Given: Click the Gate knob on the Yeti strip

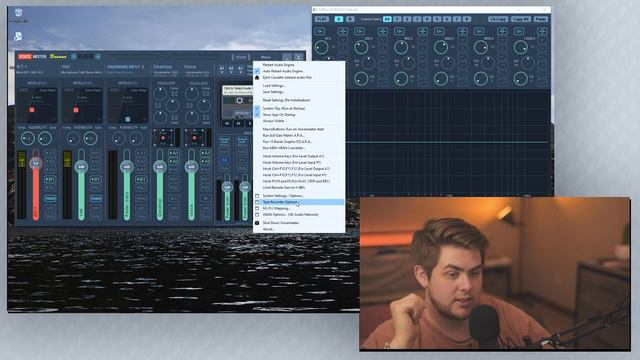Looking at the screenshot, I should [90, 139].
